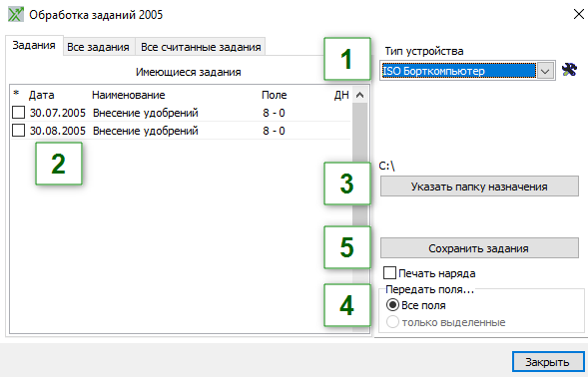Viewport: 588px width, 377px height.
Task: Select the только выделенные radio option
Action: [x=392, y=322]
